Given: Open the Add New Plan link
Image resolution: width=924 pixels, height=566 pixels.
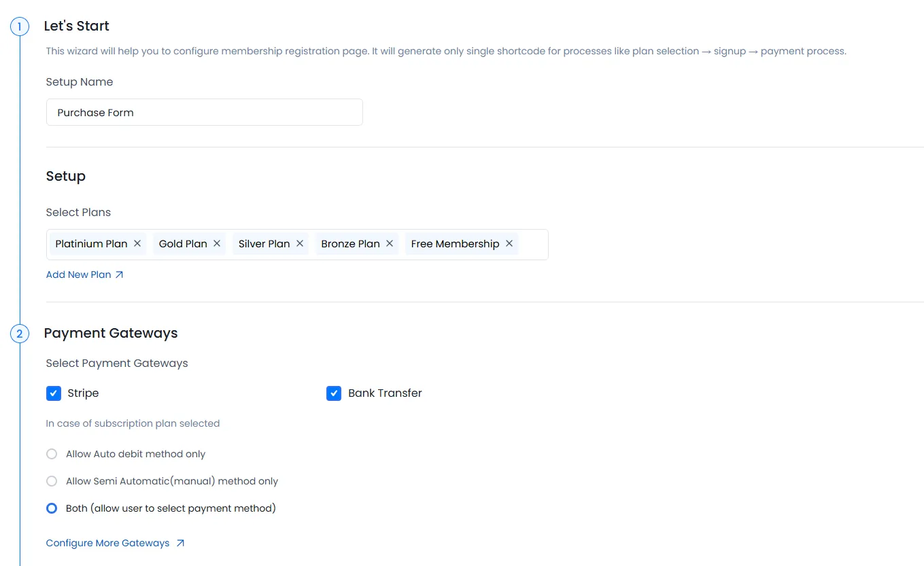Looking at the screenshot, I should coord(78,274).
